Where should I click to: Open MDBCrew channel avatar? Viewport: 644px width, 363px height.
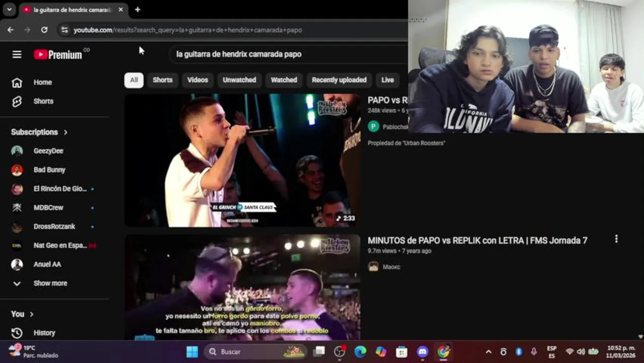pos(17,208)
